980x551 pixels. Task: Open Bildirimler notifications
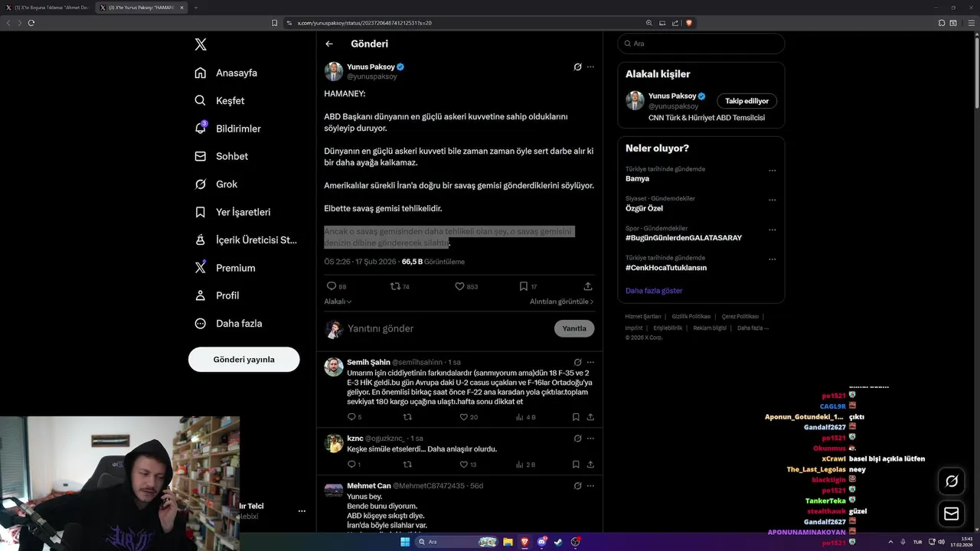[x=227, y=129]
